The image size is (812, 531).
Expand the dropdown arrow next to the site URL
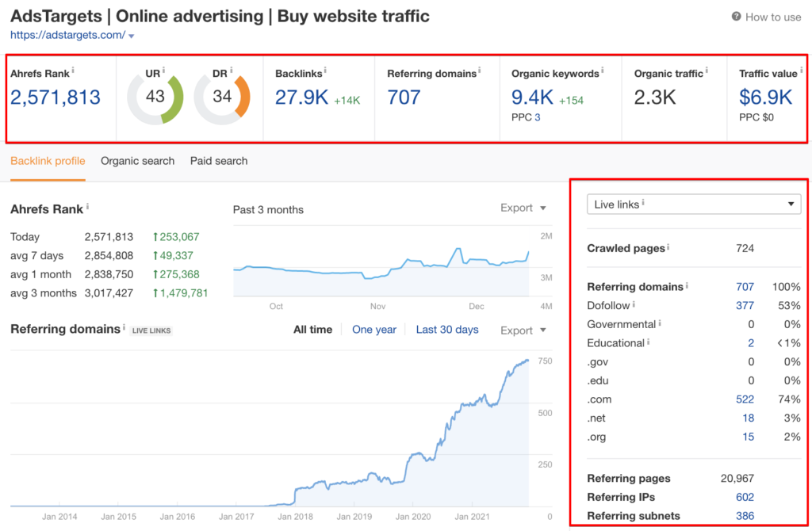pyautogui.click(x=132, y=36)
